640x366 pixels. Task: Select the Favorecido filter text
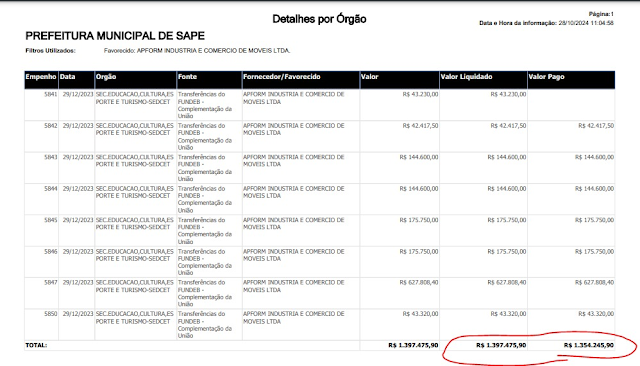(197, 51)
